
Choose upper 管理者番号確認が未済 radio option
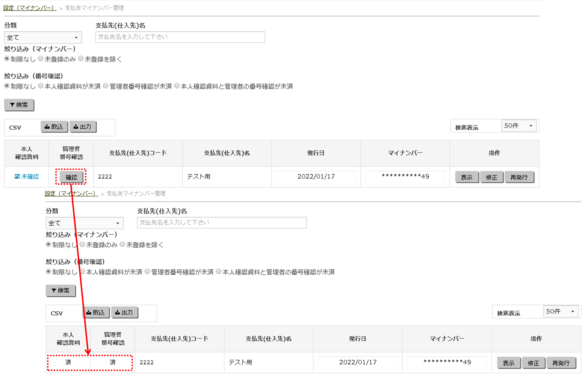coord(106,86)
